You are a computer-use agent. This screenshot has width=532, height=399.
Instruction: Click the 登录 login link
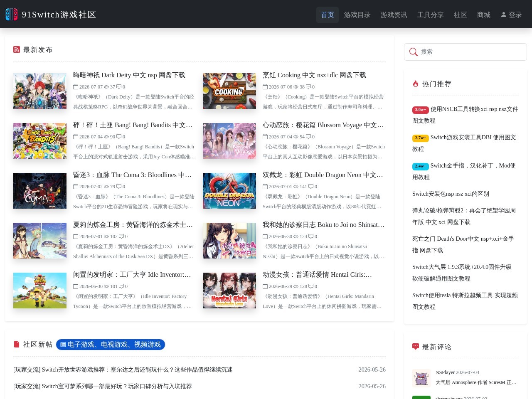(x=511, y=15)
